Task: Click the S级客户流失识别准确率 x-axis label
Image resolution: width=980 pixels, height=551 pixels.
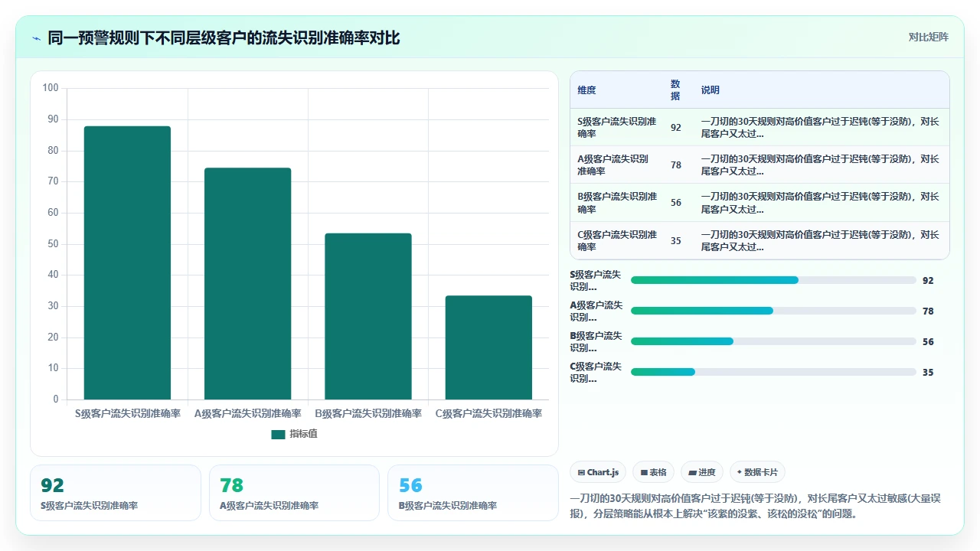Action: coord(127,413)
